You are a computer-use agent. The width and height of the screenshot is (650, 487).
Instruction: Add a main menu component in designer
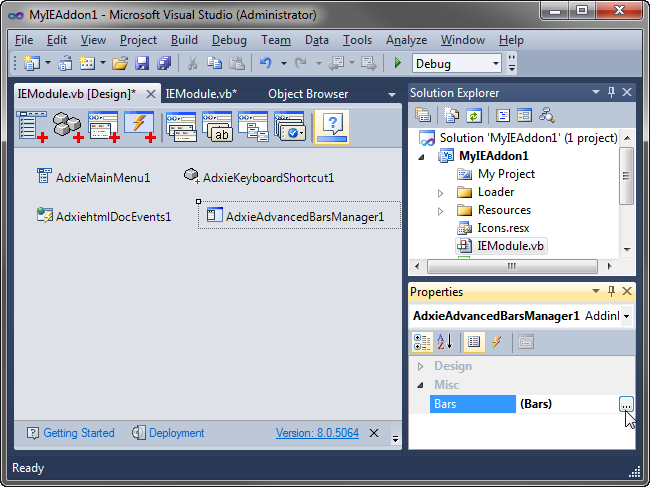click(32, 127)
